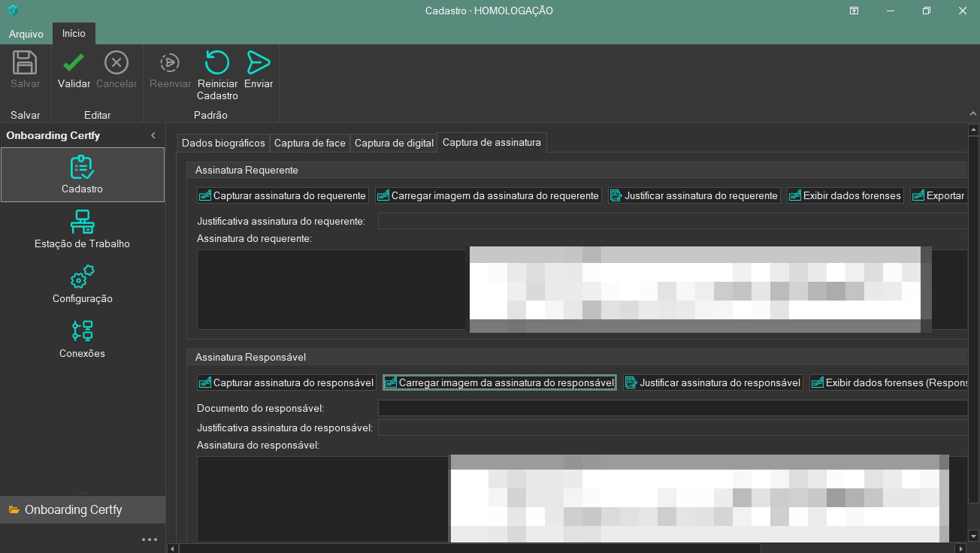Viewport: 980px width, 553px height.
Task: Collapse the ribbon with the top-right chevron
Action: pos(972,113)
